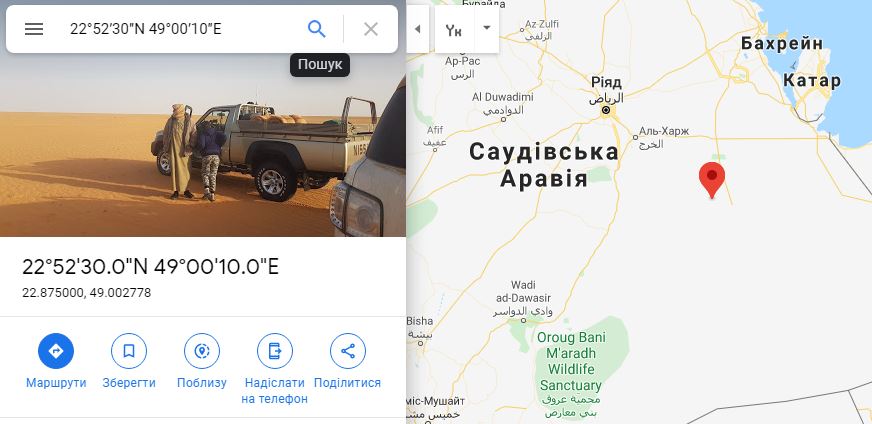Click the Маршрути directions icon

(56, 351)
